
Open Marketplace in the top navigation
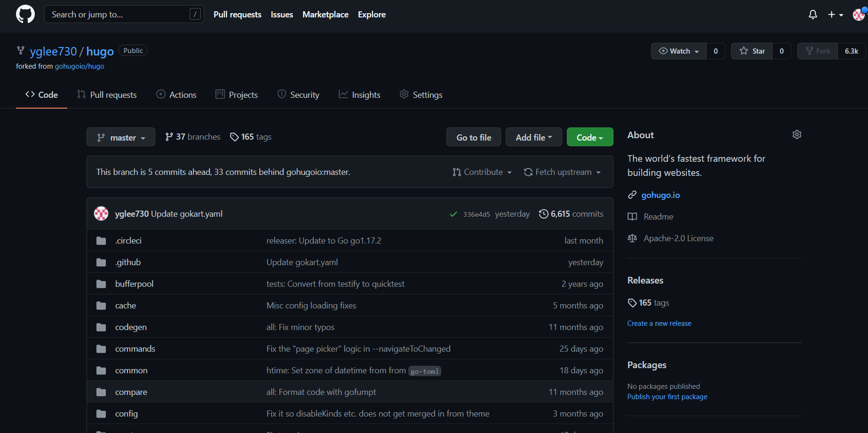326,15
